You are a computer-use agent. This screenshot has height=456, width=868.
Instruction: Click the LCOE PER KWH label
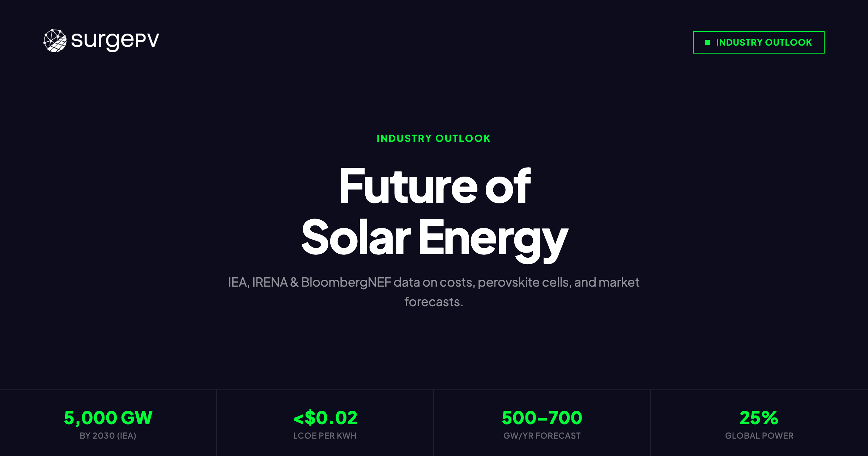[x=325, y=436]
